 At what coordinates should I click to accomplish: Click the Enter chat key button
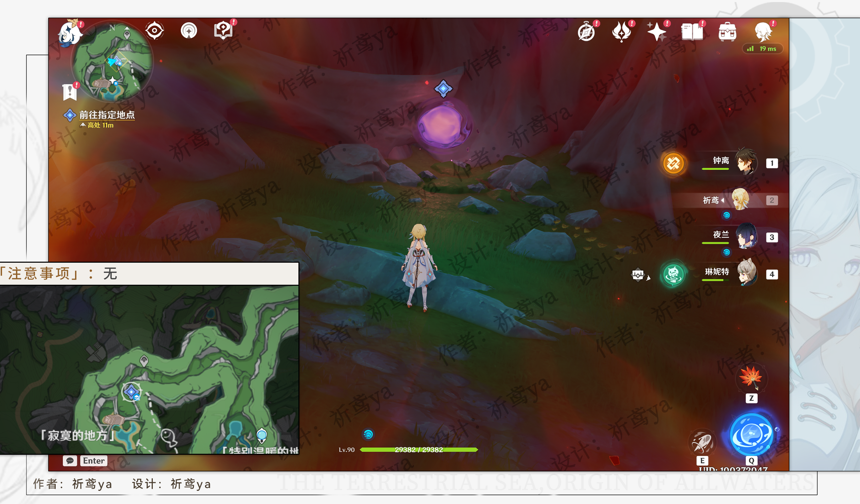(93, 461)
